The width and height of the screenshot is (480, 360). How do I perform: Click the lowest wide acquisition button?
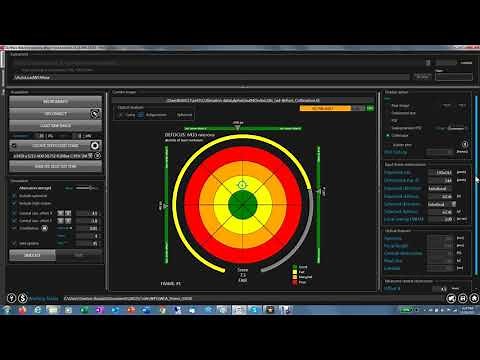tap(55, 166)
